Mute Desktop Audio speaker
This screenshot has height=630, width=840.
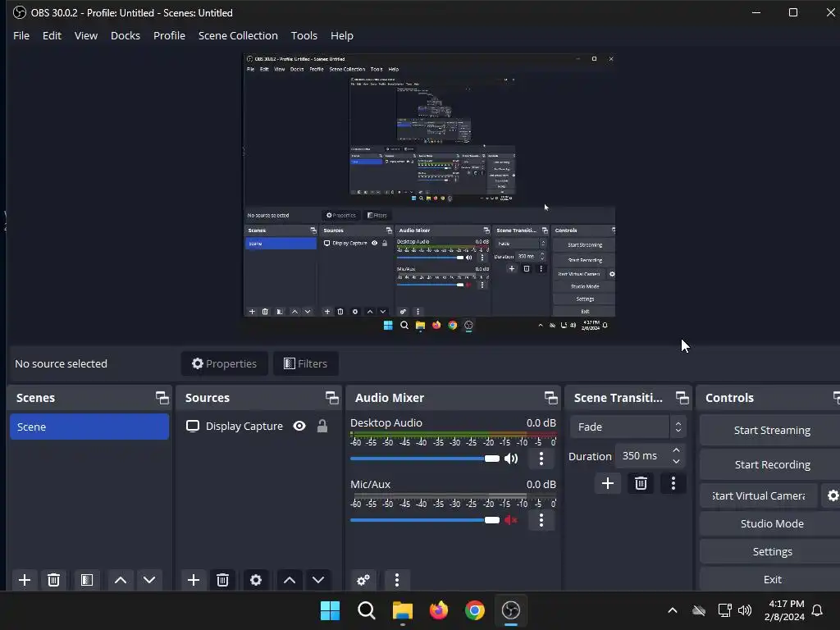click(511, 459)
